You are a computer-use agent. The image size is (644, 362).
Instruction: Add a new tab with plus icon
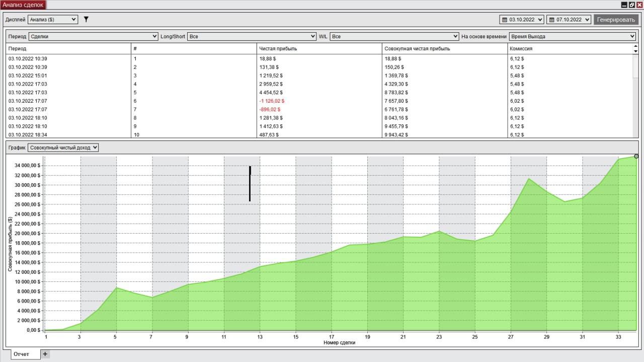pyautogui.click(x=45, y=354)
